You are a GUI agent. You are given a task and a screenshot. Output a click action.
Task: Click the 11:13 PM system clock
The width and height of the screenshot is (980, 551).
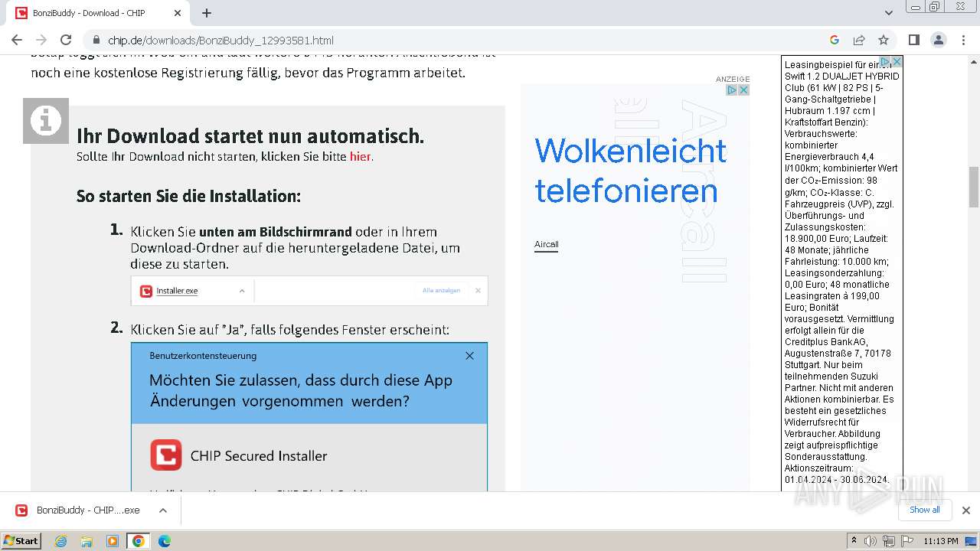click(x=941, y=541)
